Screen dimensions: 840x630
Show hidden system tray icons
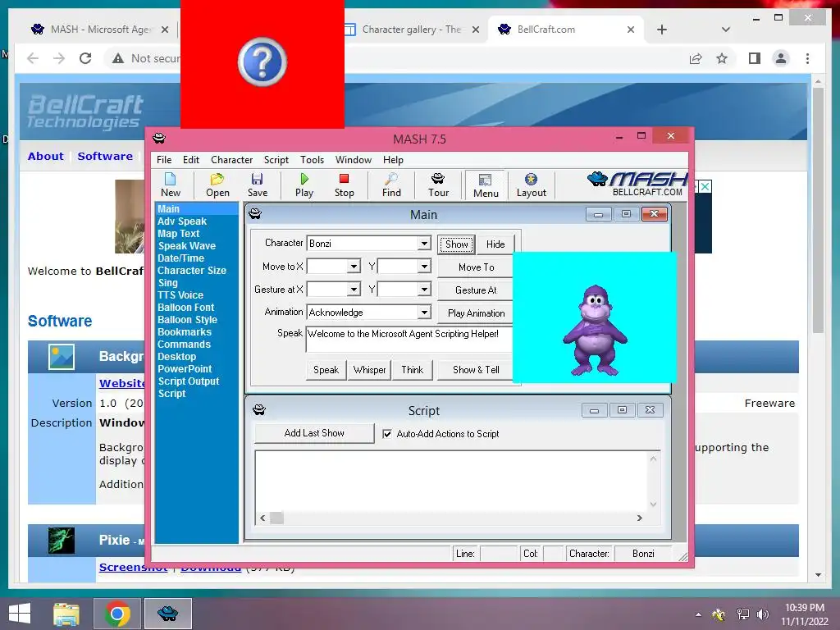click(698, 614)
